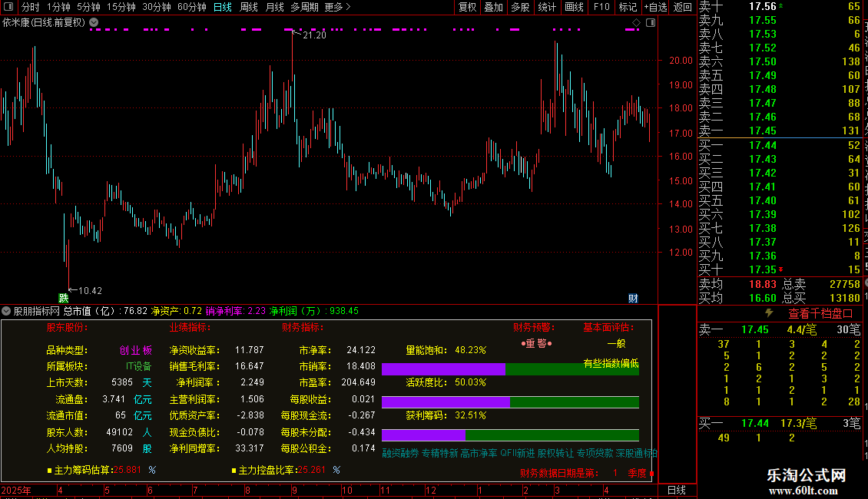Click the month 12 marker on time axis
Viewport: 868px width, 499px height.
[x=431, y=490]
